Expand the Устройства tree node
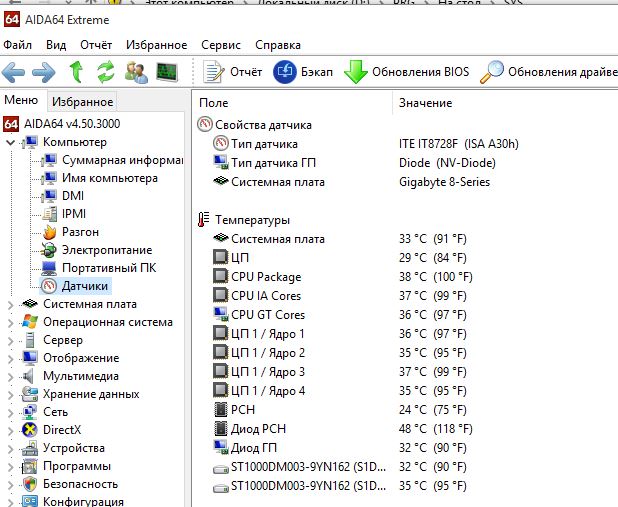 coord(11,448)
